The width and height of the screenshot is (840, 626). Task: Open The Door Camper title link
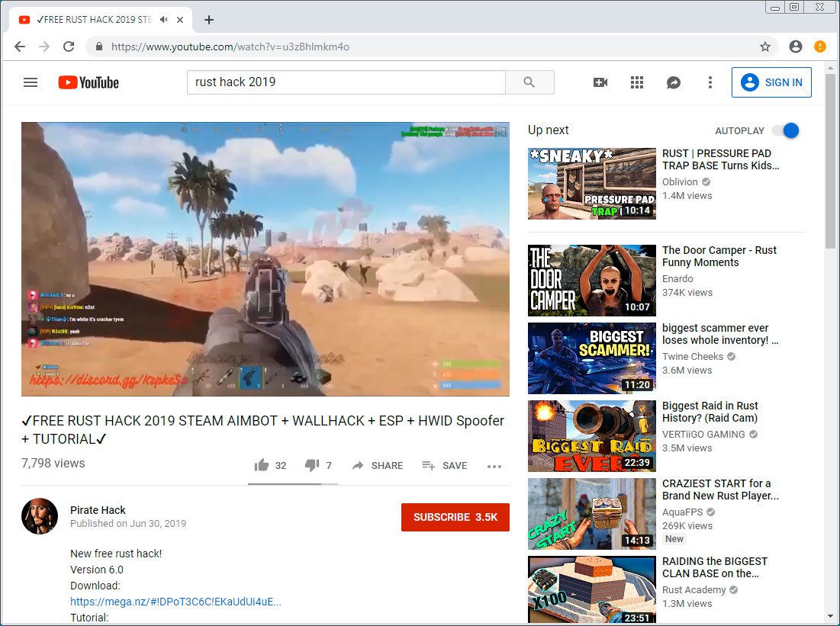coord(719,256)
